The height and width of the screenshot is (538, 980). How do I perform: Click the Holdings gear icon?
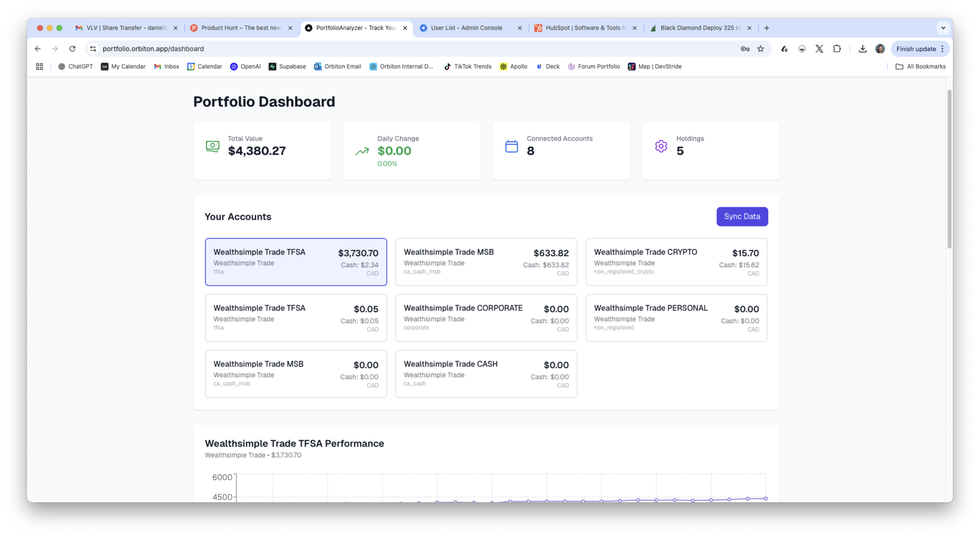[x=661, y=146]
